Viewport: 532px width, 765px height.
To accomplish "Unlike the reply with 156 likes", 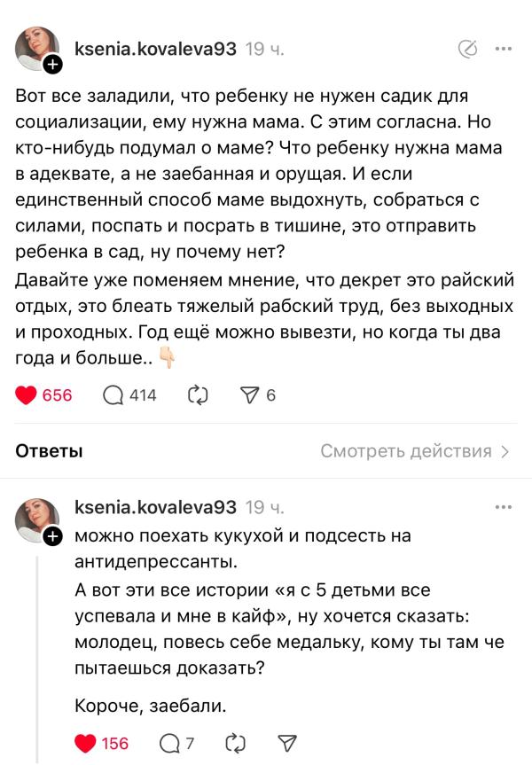I will pyautogui.click(x=86, y=743).
